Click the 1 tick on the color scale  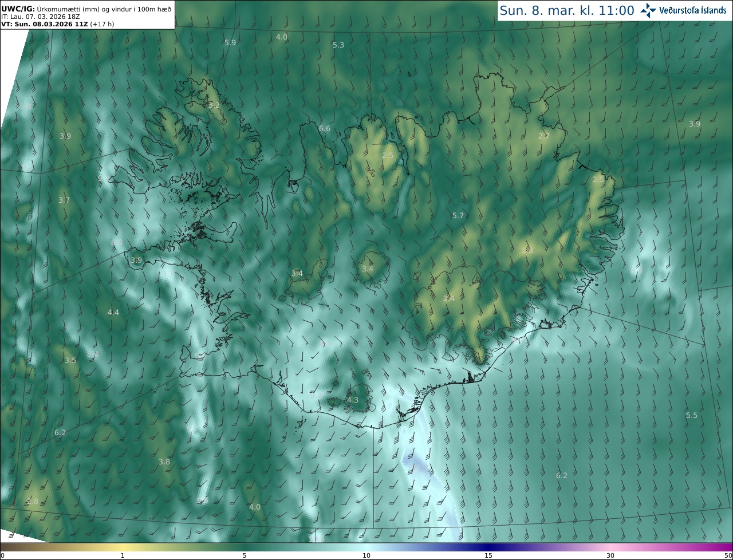123,555
